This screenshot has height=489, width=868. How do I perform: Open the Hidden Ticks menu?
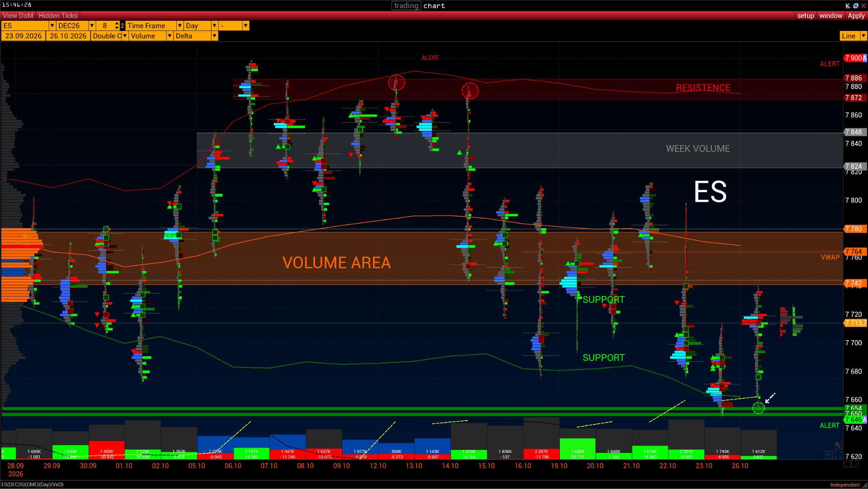(x=58, y=15)
